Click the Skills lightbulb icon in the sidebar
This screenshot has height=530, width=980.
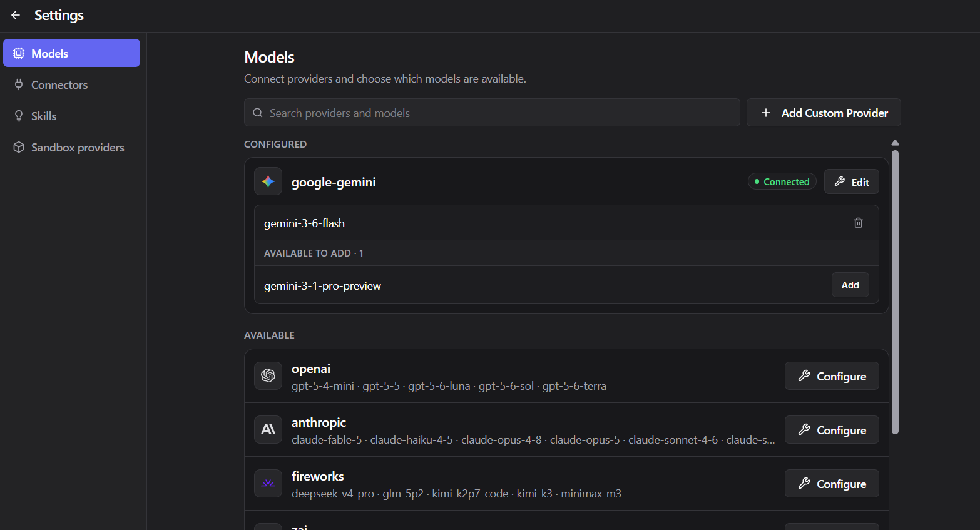(19, 116)
